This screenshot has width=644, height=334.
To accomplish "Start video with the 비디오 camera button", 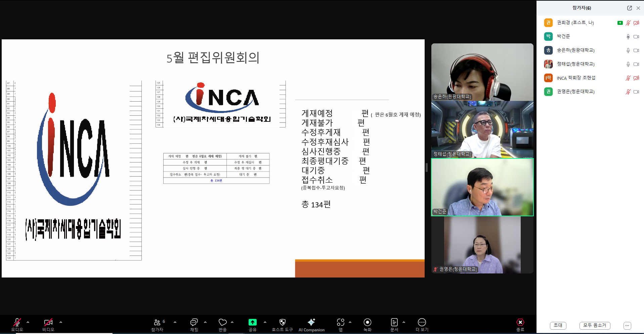I will 48,324.
